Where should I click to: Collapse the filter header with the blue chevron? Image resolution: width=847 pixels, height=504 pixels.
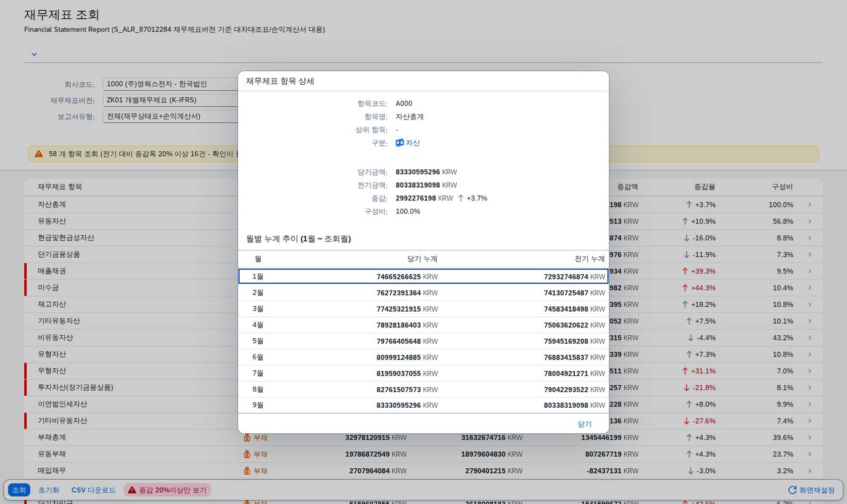click(34, 54)
